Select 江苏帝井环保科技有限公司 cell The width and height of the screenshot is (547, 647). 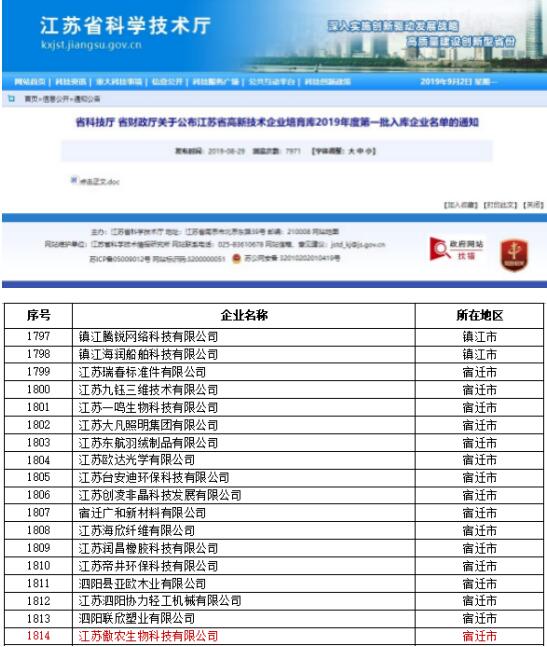pos(244,566)
